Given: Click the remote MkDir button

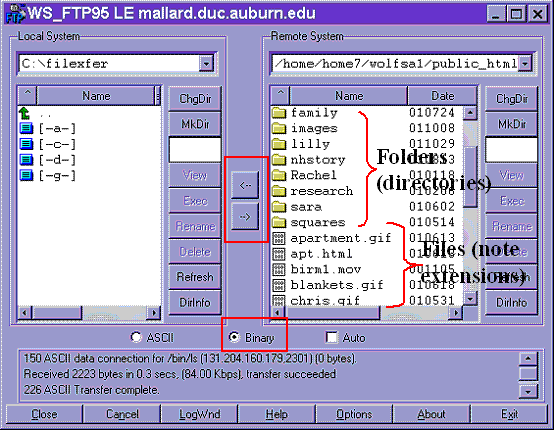Looking at the screenshot, I should (x=511, y=124).
